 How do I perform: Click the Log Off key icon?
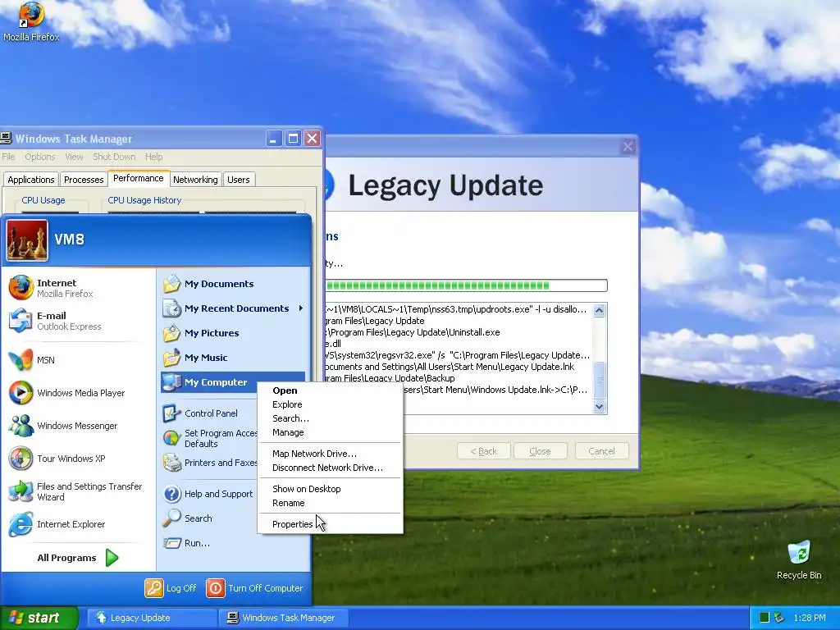pos(153,587)
